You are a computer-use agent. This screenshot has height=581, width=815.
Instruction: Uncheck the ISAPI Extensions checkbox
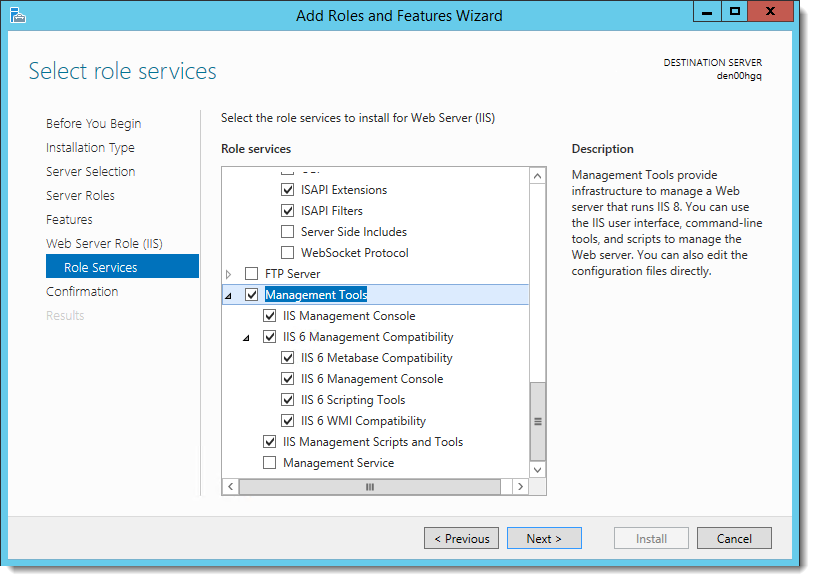click(288, 190)
